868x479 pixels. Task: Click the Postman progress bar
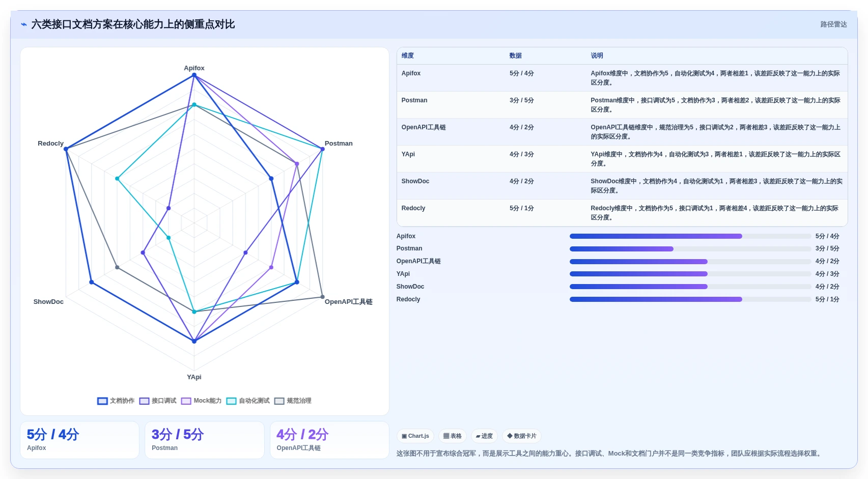tap(690, 249)
